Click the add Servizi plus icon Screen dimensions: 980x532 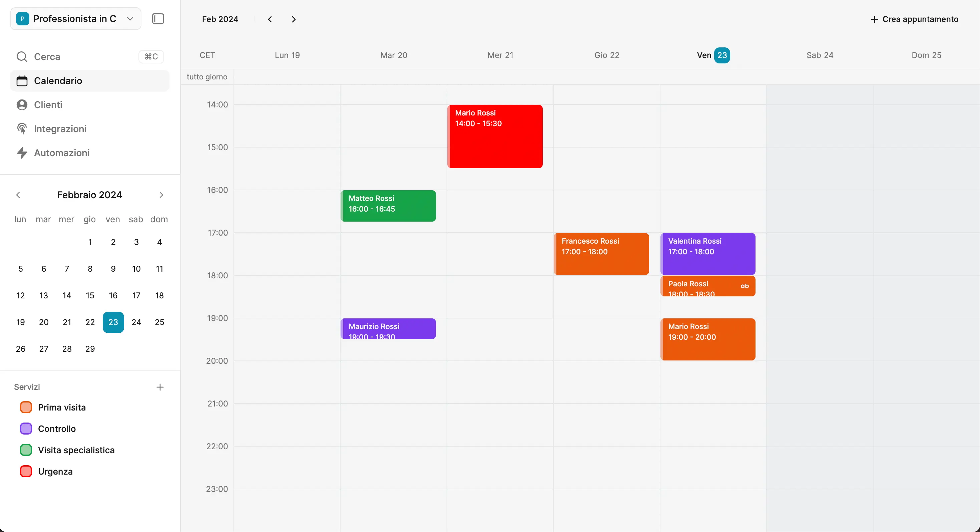160,386
